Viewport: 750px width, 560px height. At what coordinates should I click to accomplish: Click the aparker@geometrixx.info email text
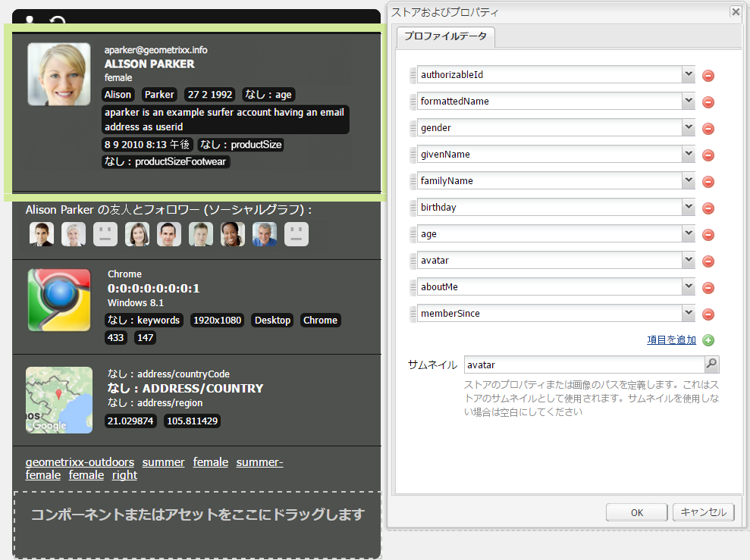click(x=156, y=50)
